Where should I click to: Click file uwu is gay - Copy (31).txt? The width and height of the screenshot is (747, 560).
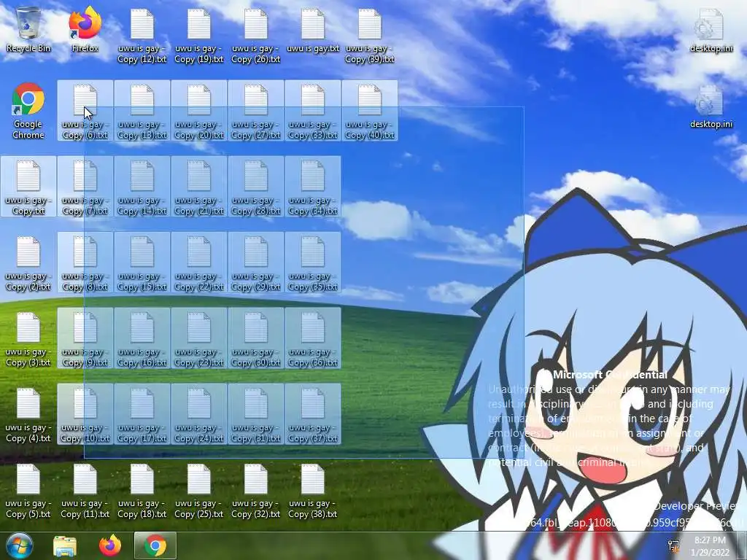(256, 414)
